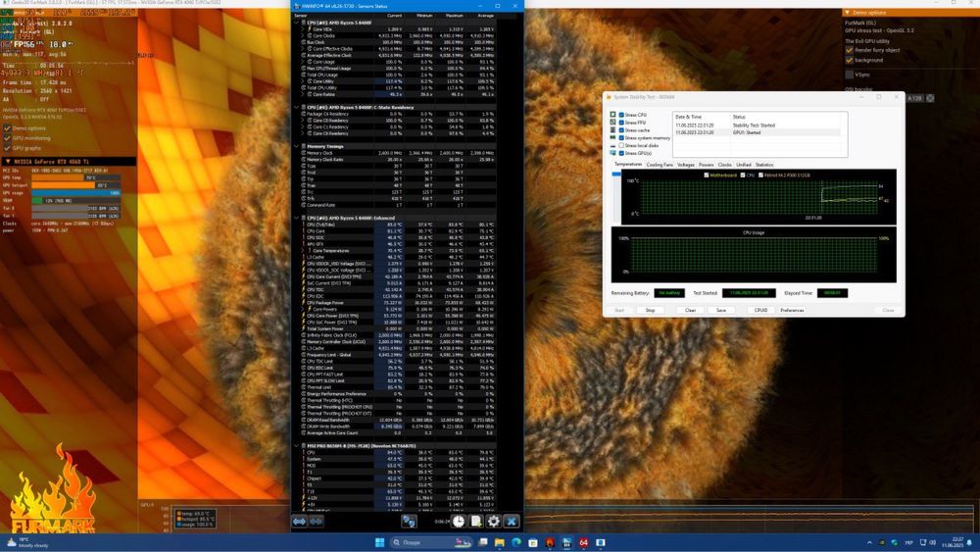Switch to AIDA64 via red 64 taskbar icon
The image size is (980, 552).
[x=584, y=542]
